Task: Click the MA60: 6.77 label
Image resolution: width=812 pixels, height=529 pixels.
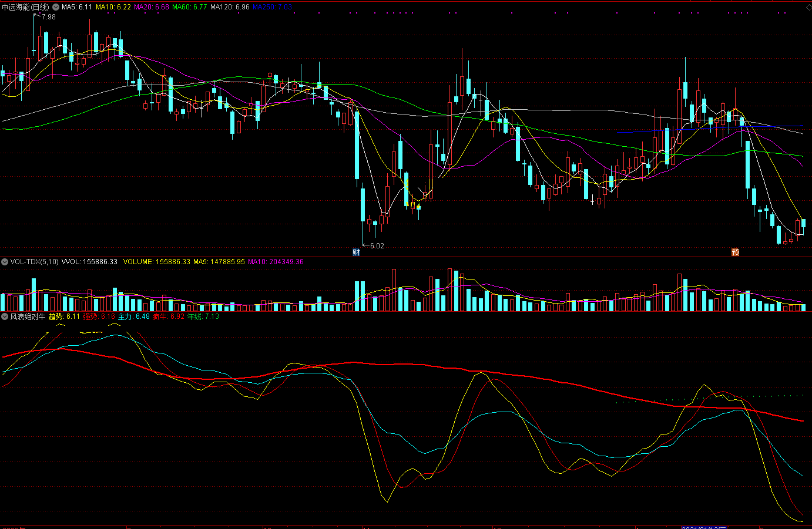Action: (x=190, y=7)
